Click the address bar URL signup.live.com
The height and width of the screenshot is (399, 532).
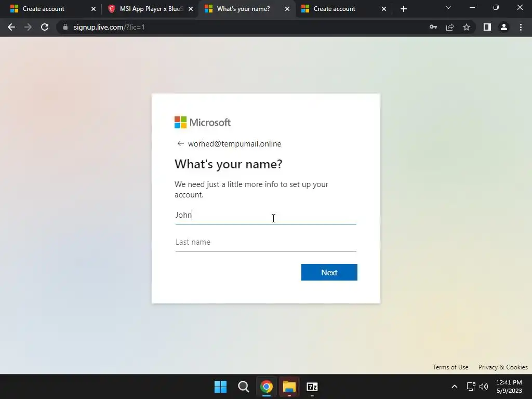tap(109, 27)
